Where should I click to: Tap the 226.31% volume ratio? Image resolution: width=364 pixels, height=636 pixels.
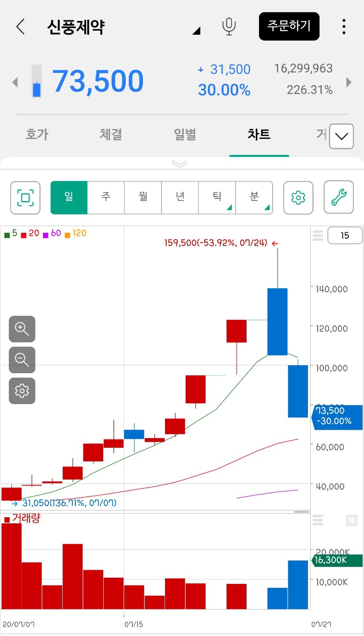[310, 90]
